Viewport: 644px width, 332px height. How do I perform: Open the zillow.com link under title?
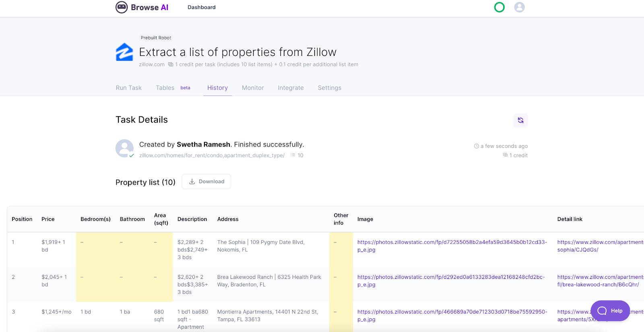pos(152,64)
